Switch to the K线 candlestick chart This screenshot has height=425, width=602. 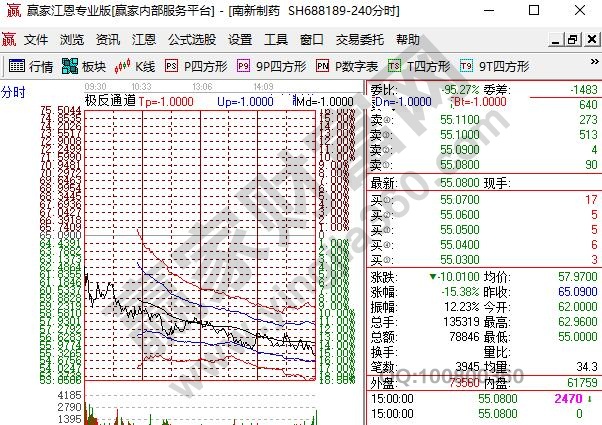click(x=135, y=66)
